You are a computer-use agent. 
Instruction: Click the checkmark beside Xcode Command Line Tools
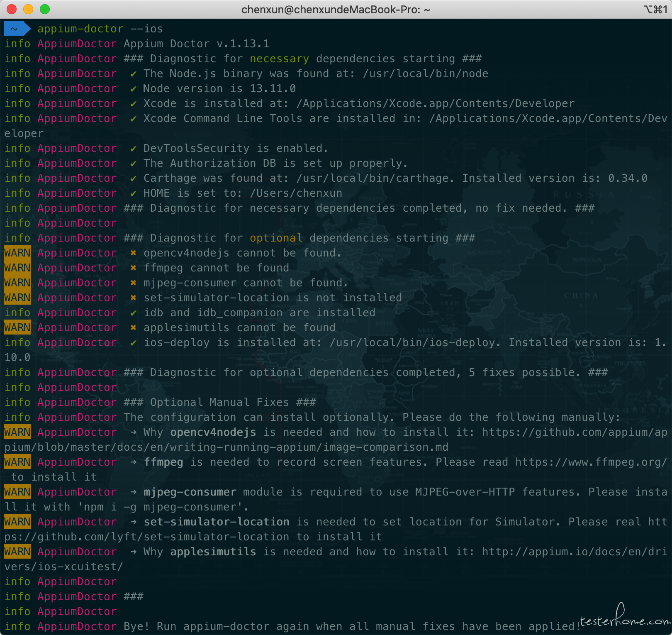point(133,119)
